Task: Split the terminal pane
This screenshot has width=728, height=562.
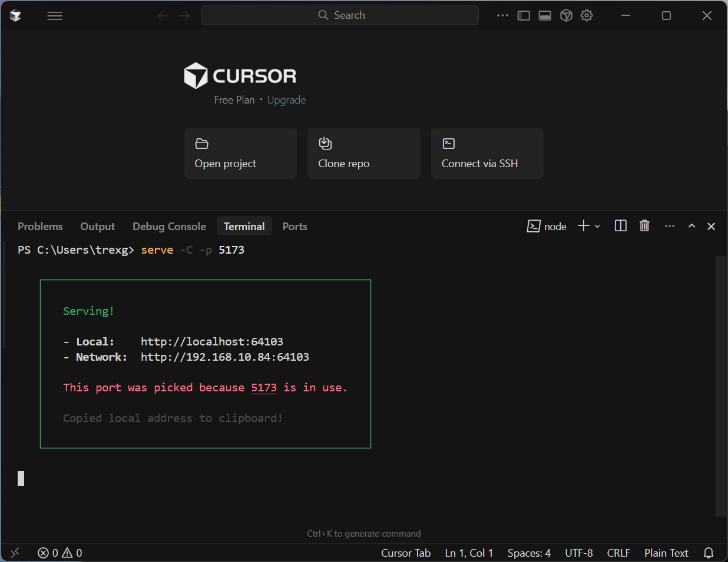Action: pyautogui.click(x=620, y=226)
